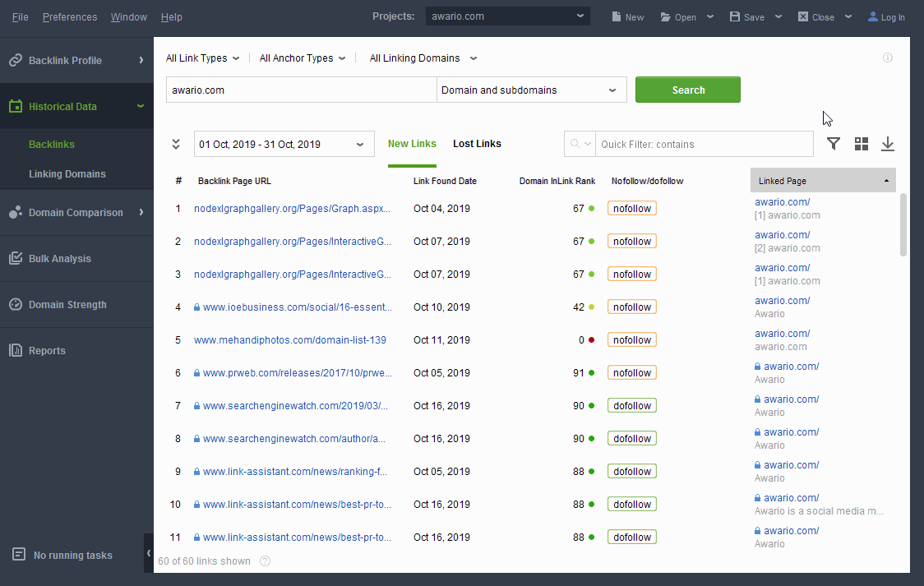Image resolution: width=924 pixels, height=586 pixels.
Task: Click the vertical scrollbar of the table
Action: pos(903,225)
